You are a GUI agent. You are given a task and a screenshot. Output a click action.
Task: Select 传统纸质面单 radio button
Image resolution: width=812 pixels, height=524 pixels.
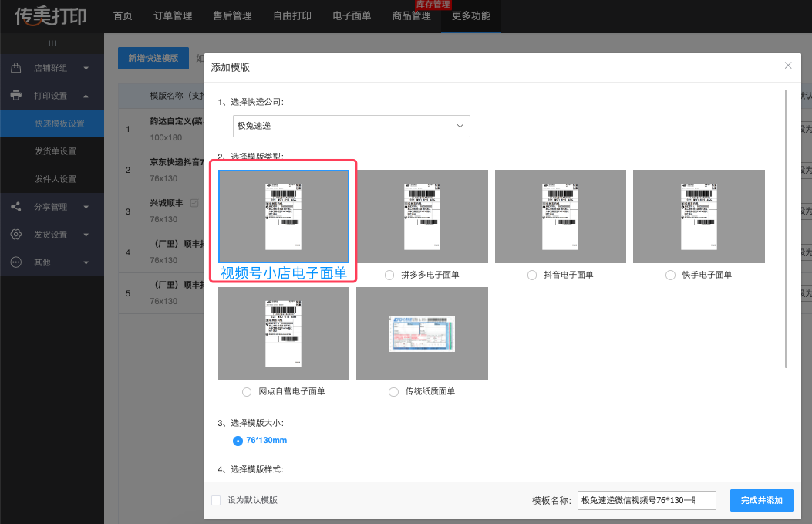[x=393, y=392]
